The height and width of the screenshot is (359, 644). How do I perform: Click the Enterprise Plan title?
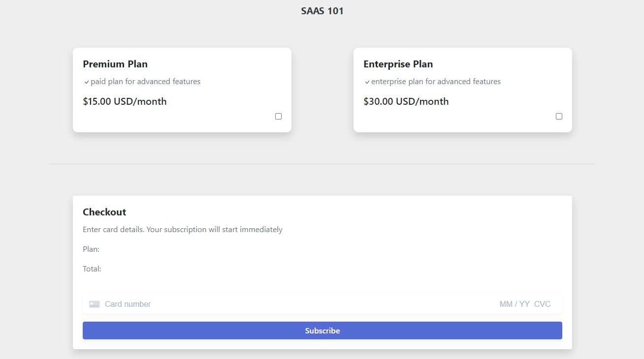[x=398, y=64]
